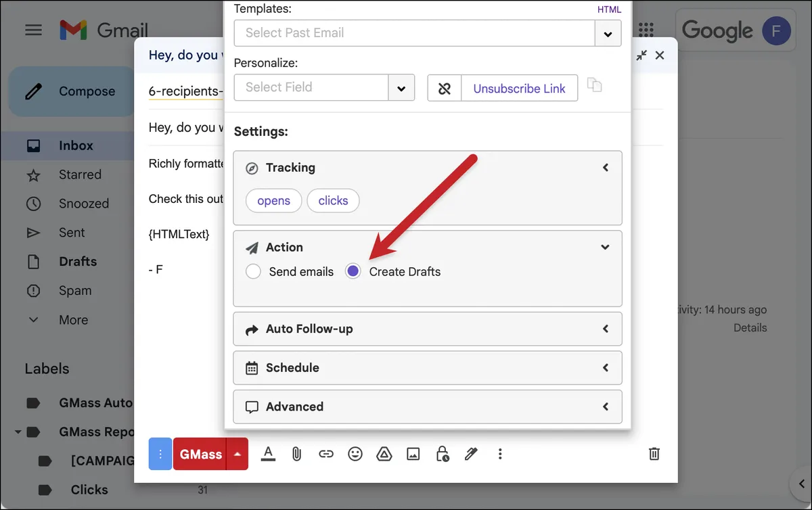
Task: Open the Inbox folder
Action: tap(76, 145)
